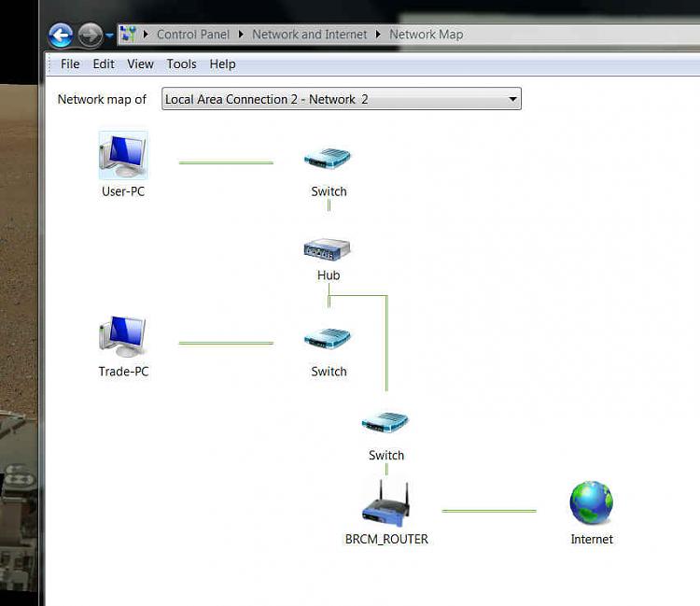Click the grayed Forward arrow button

[x=91, y=35]
